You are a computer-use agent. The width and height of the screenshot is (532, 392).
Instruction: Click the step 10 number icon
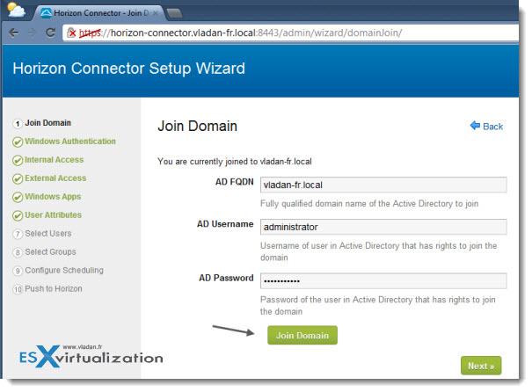click(x=18, y=289)
